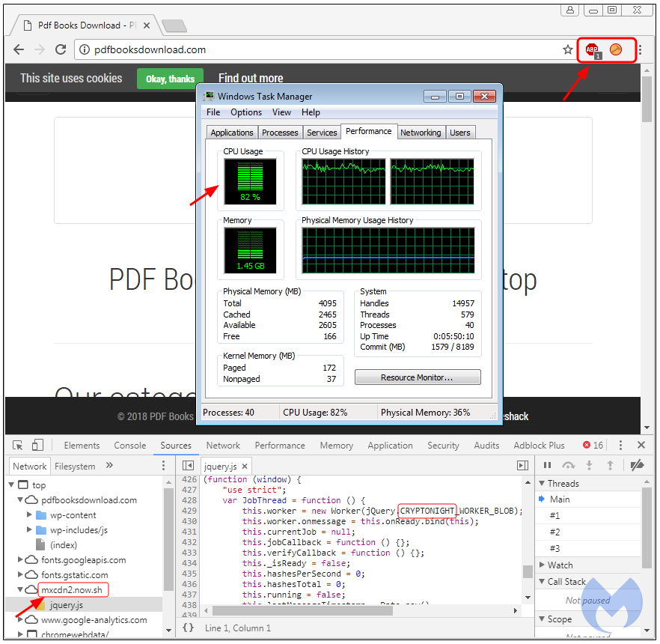The height and width of the screenshot is (644, 660).
Task: Click the code editor horizontal scrollbar
Action: coord(302,610)
